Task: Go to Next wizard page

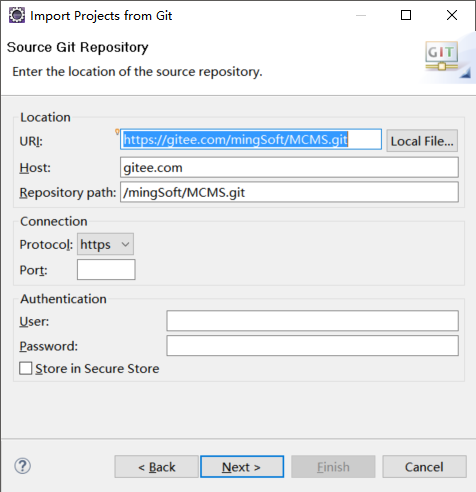Action: coord(242,467)
